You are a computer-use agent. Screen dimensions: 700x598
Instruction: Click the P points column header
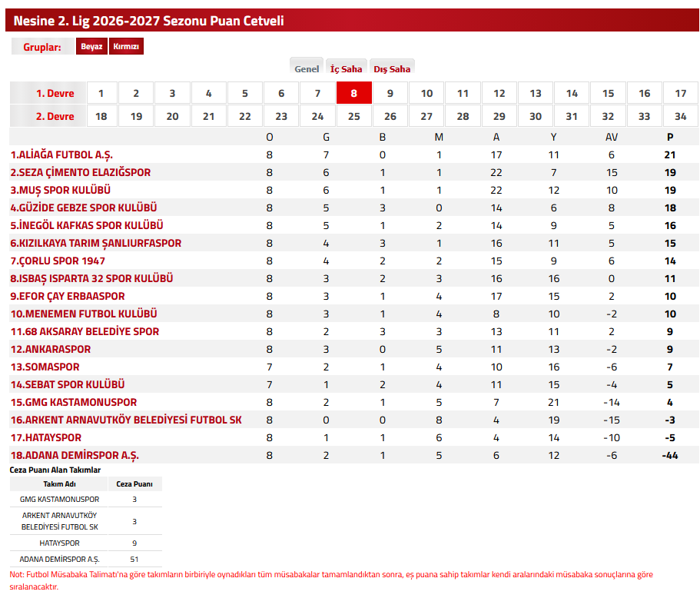(x=670, y=137)
